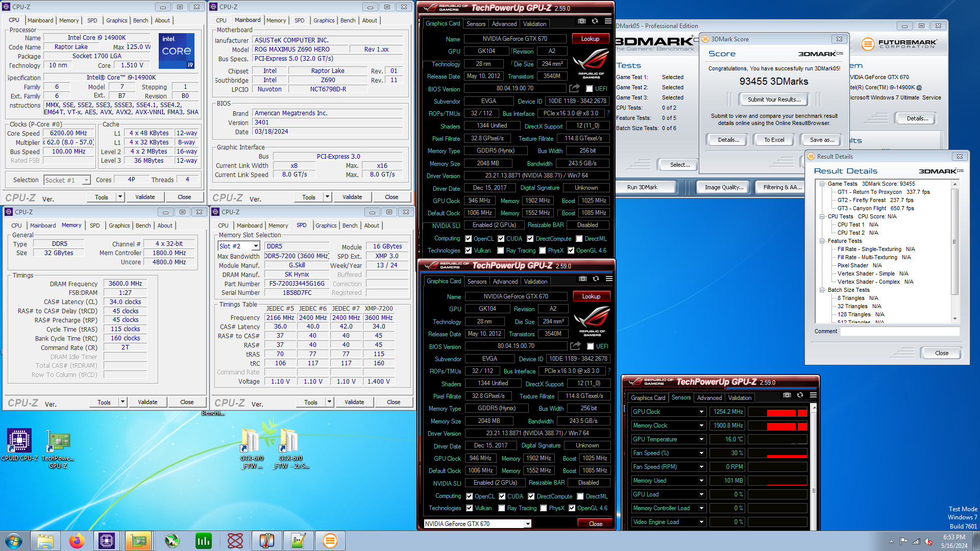Image resolution: width=980 pixels, height=551 pixels.
Task: Click the thermometer taskbar icon
Action: click(x=267, y=541)
